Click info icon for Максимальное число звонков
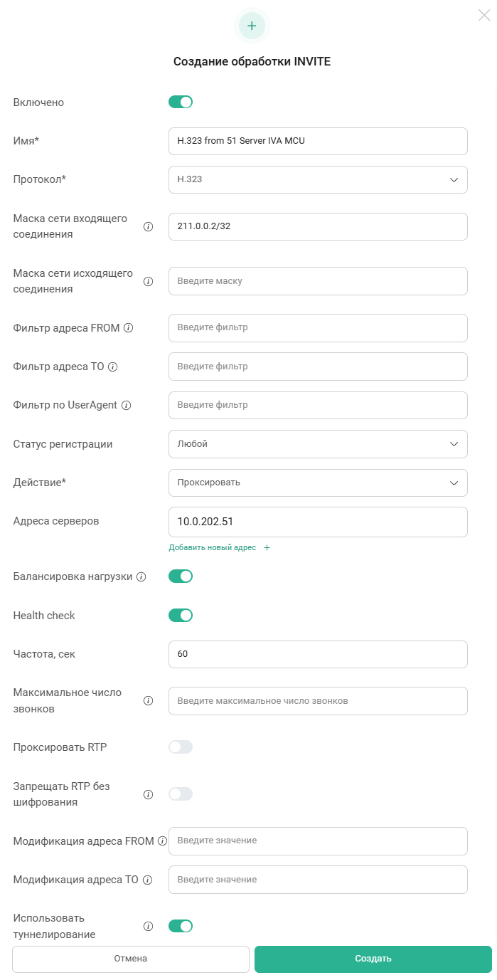 [149, 701]
